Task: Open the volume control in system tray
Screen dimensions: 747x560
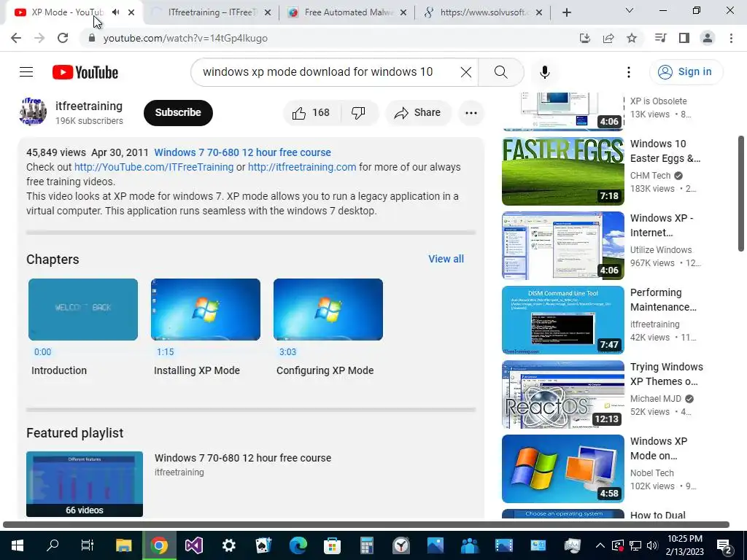Action: (x=652, y=545)
